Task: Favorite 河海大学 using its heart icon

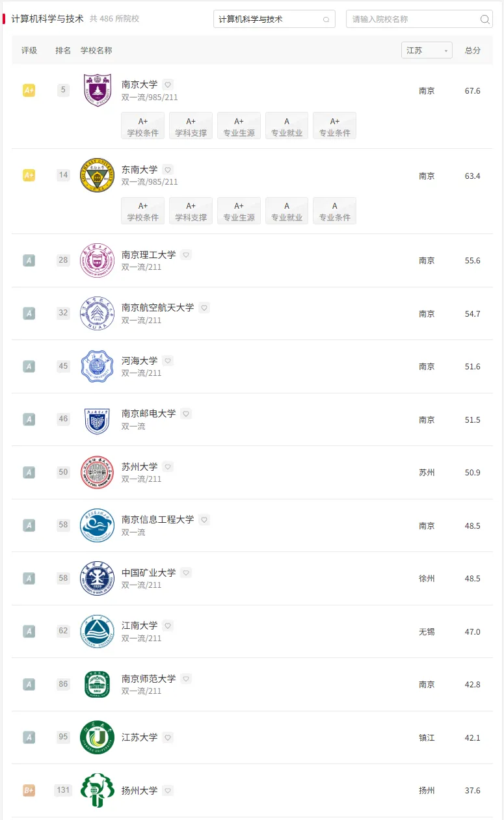Action: tap(168, 361)
